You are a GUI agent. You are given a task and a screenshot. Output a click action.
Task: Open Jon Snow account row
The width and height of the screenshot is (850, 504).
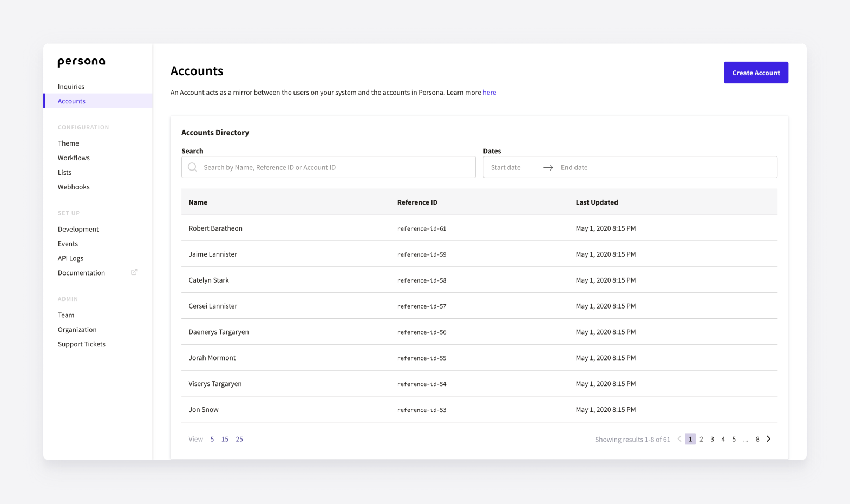[x=479, y=410]
